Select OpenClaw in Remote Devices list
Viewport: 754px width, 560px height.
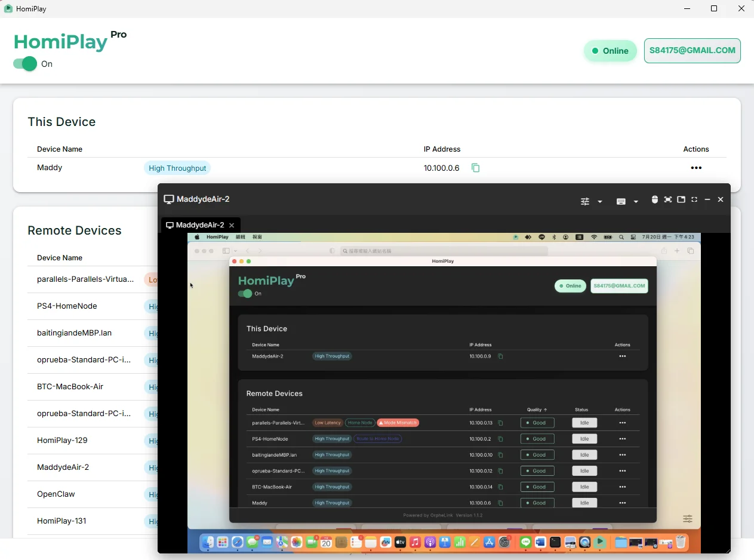click(56, 494)
